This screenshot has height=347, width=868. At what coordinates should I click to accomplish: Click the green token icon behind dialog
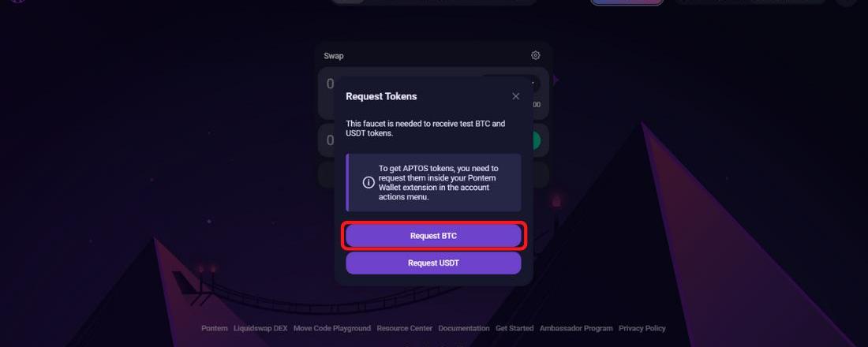coord(536,140)
